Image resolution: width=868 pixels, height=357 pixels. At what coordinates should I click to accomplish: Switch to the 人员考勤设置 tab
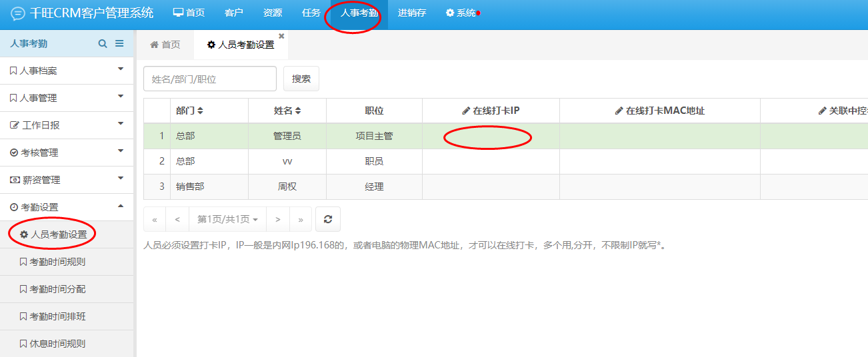point(241,45)
